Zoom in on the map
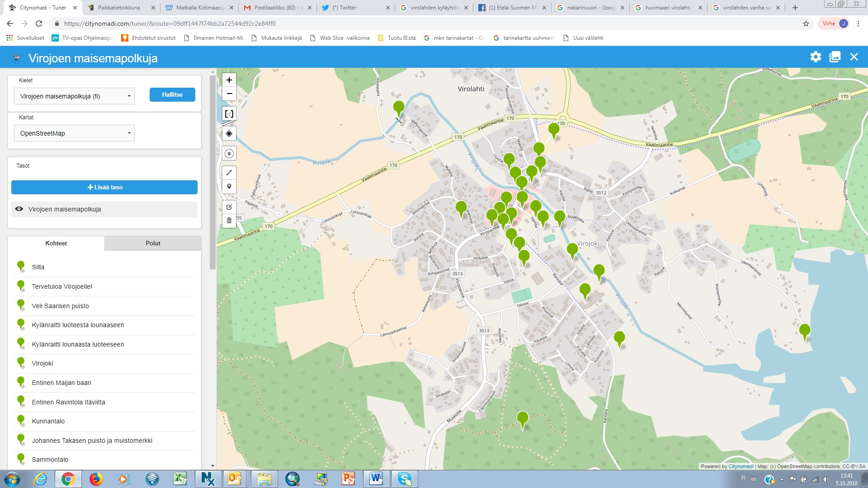This screenshot has height=488, width=868. [229, 80]
